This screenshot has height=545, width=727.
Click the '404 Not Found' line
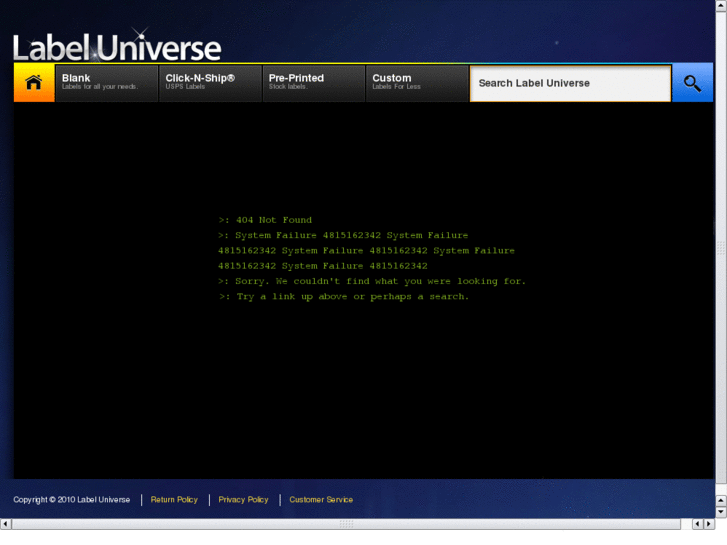(265, 220)
